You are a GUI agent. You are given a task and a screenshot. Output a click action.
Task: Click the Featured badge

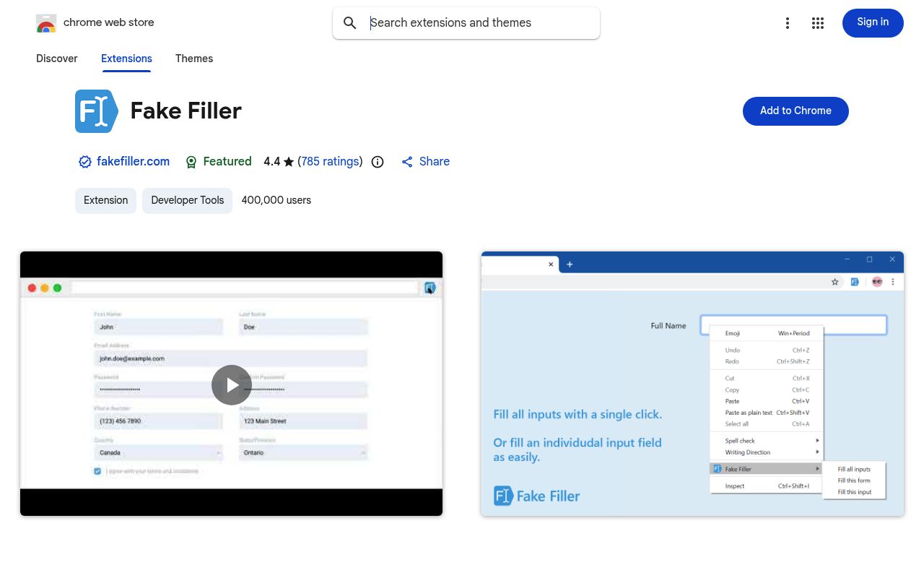(219, 162)
